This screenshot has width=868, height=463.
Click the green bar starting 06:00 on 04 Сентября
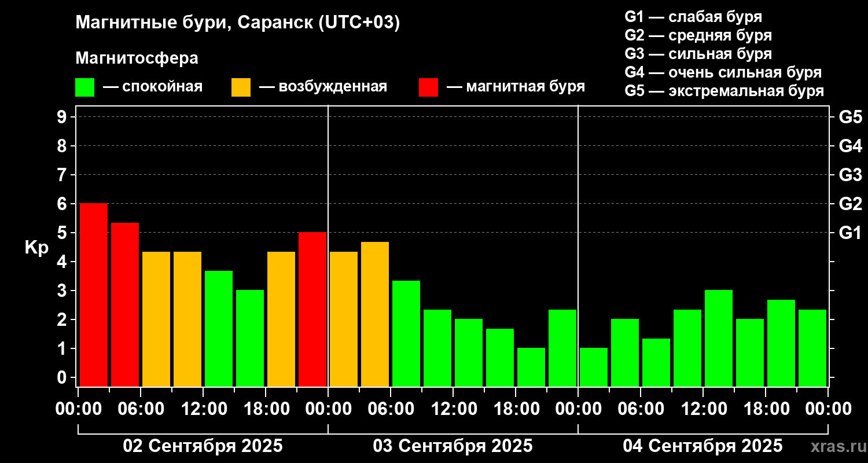coord(656,363)
